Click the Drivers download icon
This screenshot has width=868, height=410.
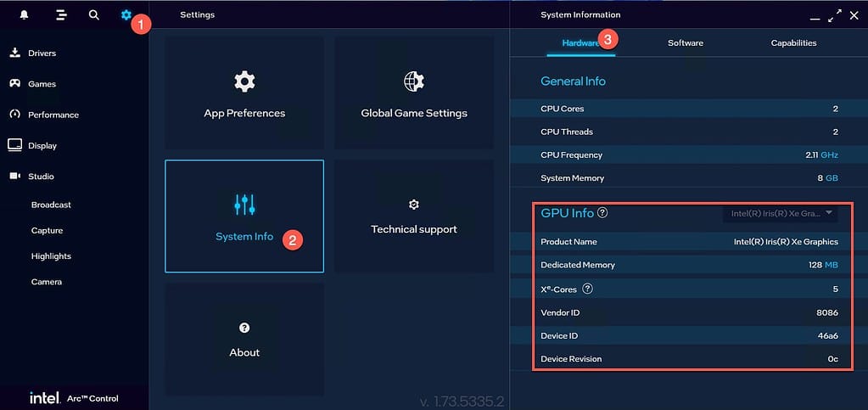click(15, 53)
